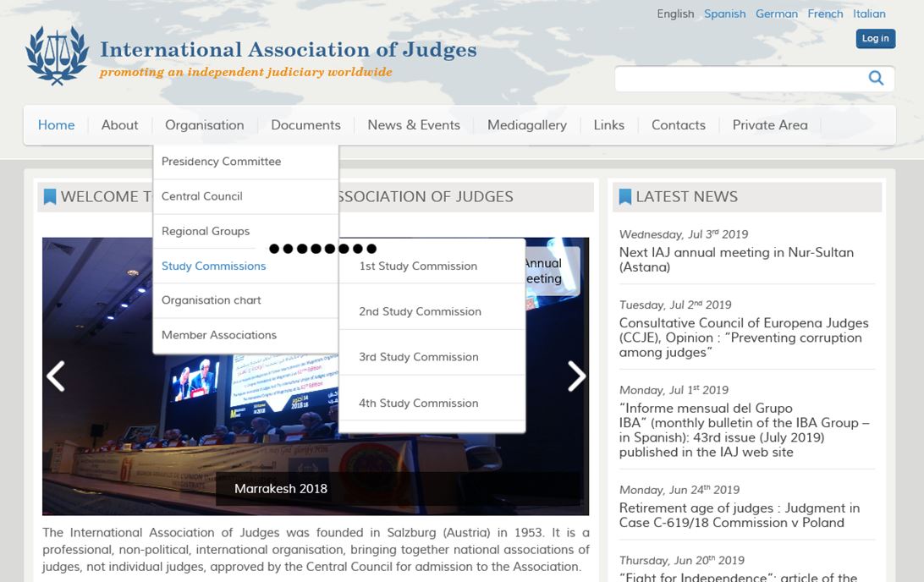Open the News & Events menu
The height and width of the screenshot is (582, 924).
[414, 125]
